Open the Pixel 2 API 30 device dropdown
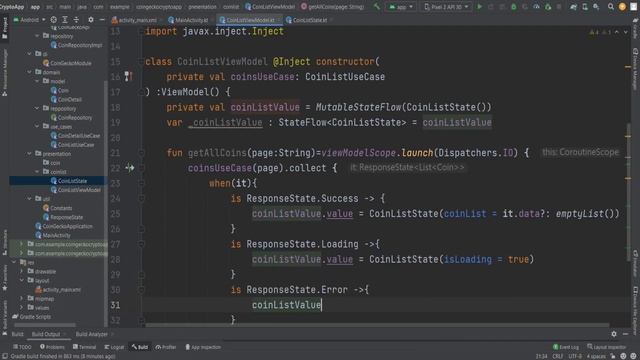The width and height of the screenshot is (640, 360). (x=446, y=7)
